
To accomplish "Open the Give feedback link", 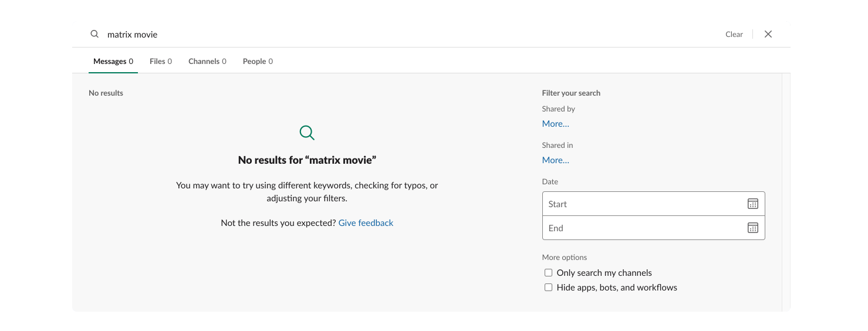I will point(366,223).
